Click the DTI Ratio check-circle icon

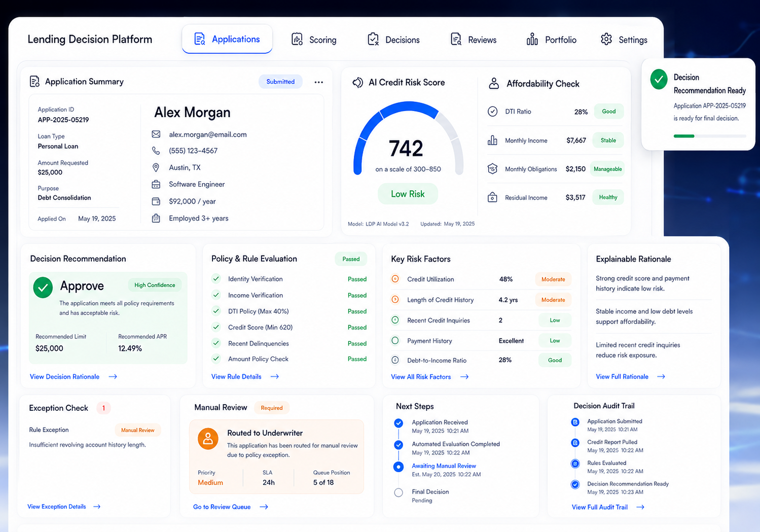point(492,112)
